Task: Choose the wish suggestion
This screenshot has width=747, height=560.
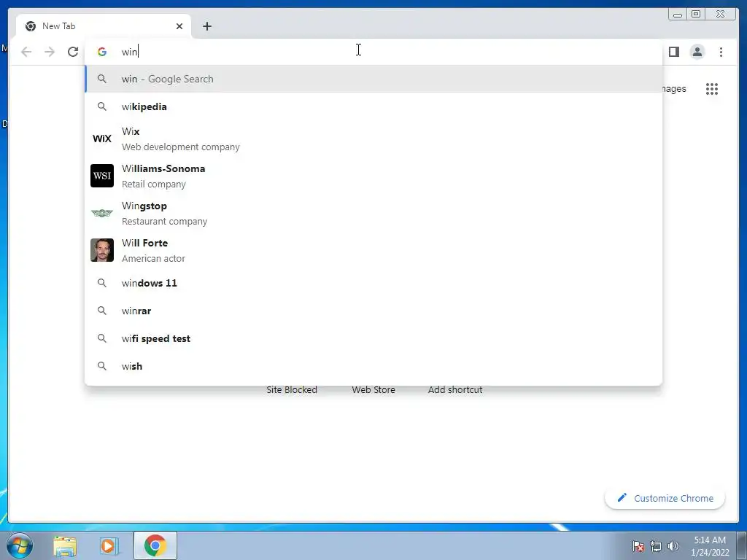Action: pos(373,366)
